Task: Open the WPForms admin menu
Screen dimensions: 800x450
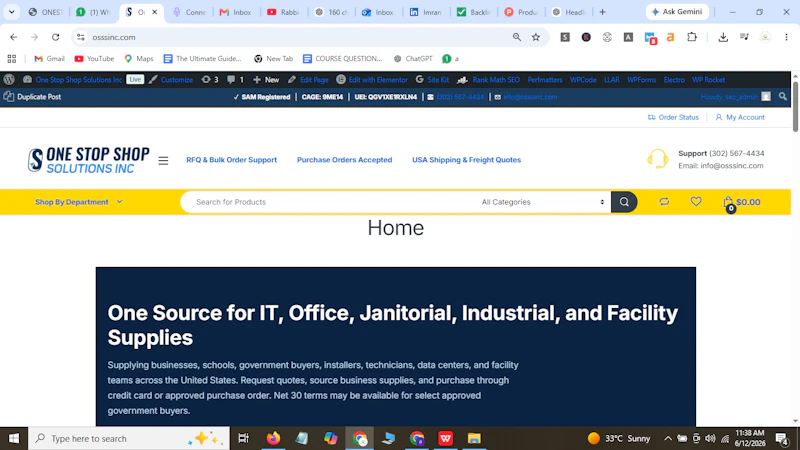Action: (641, 80)
